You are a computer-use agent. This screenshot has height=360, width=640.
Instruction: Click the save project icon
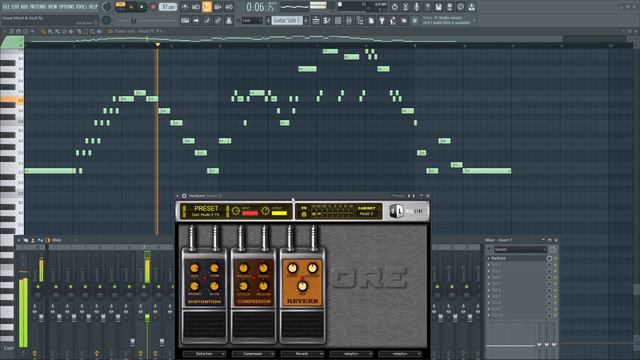point(438,7)
